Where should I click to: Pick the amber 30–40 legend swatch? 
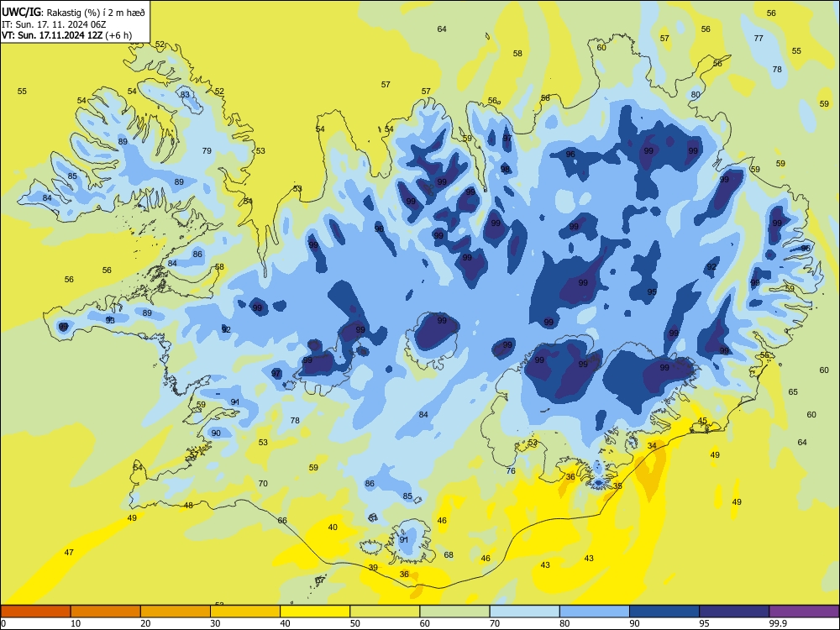coord(245,612)
